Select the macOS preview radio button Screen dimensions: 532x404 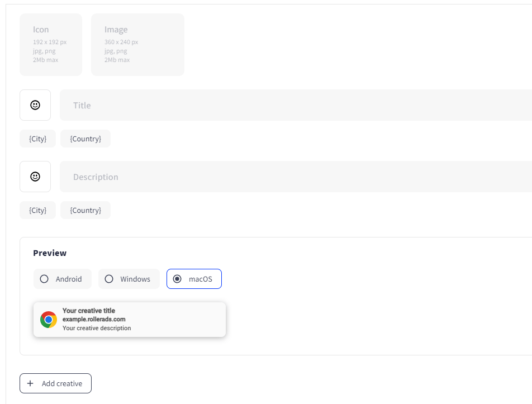click(177, 279)
